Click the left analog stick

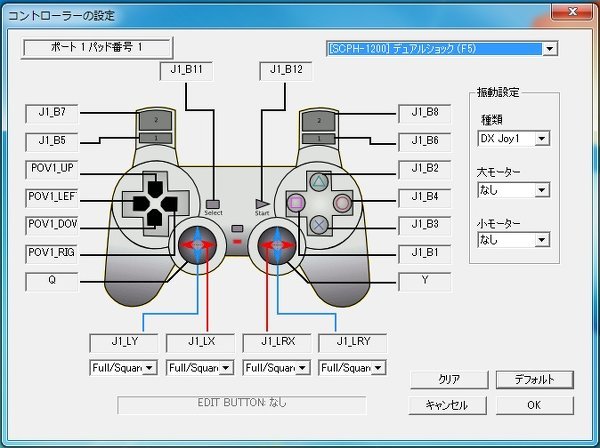pyautogui.click(x=196, y=246)
